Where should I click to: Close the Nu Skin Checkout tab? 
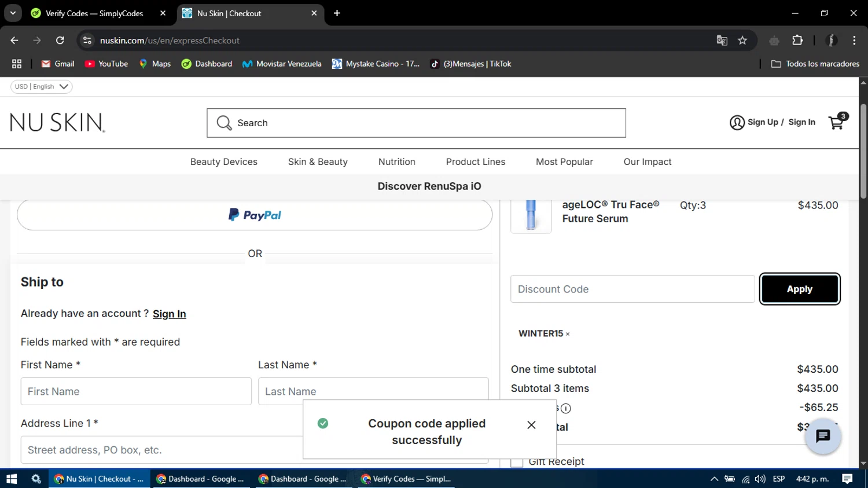pos(314,13)
